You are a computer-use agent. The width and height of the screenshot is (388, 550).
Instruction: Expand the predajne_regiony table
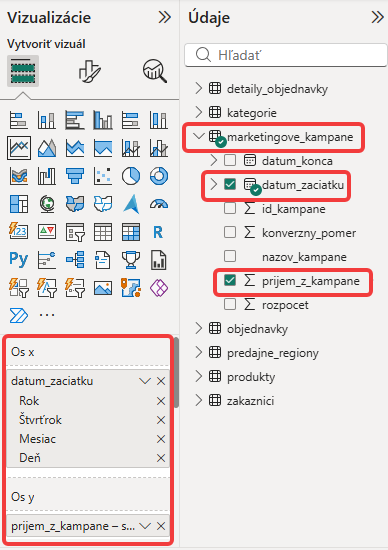tap(199, 352)
